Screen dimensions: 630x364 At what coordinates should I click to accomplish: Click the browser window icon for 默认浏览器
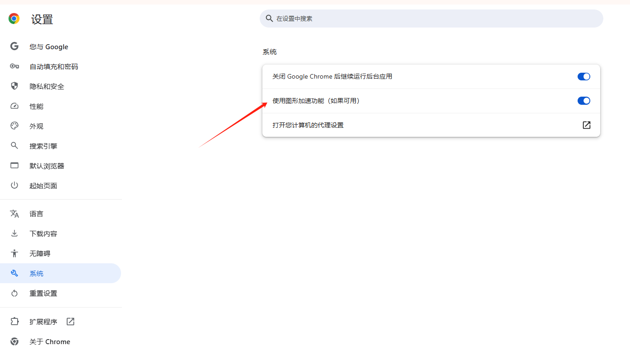tap(14, 166)
